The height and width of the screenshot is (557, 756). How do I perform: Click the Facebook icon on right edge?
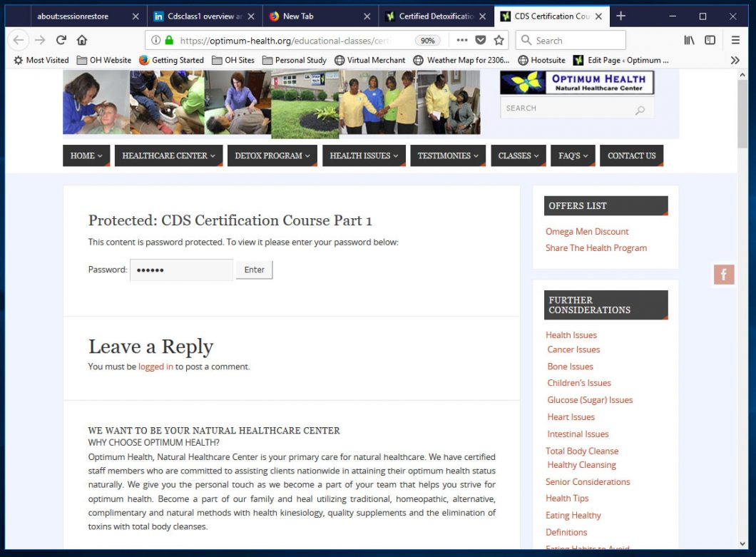click(x=723, y=275)
